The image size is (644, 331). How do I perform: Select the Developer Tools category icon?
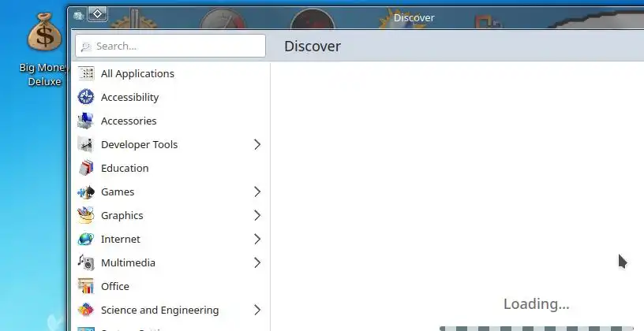86,144
